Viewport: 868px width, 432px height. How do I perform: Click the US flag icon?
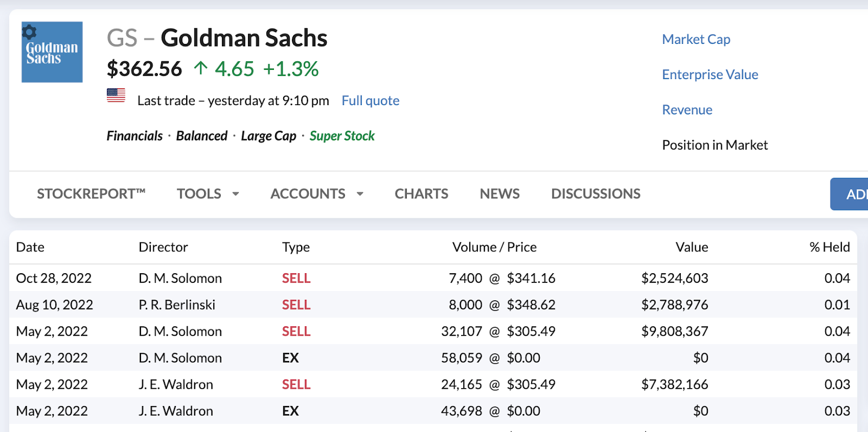click(116, 95)
